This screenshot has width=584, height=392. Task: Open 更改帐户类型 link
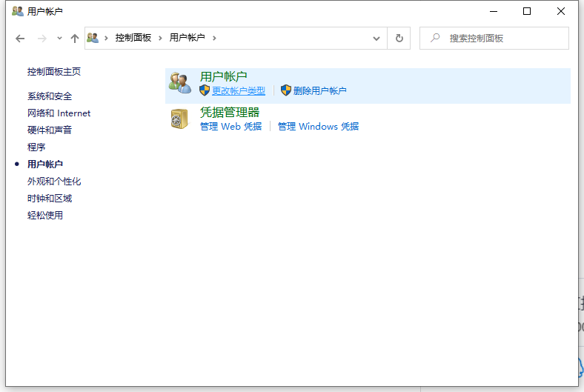238,90
